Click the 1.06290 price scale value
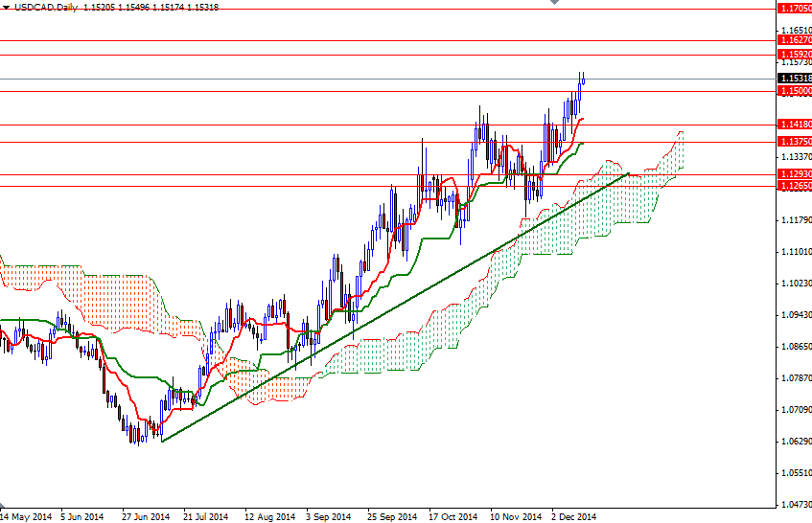This screenshot has width=812, height=523. coord(797,442)
